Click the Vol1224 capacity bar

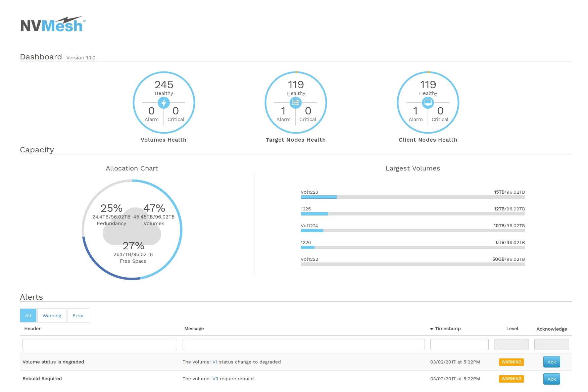[x=412, y=231]
